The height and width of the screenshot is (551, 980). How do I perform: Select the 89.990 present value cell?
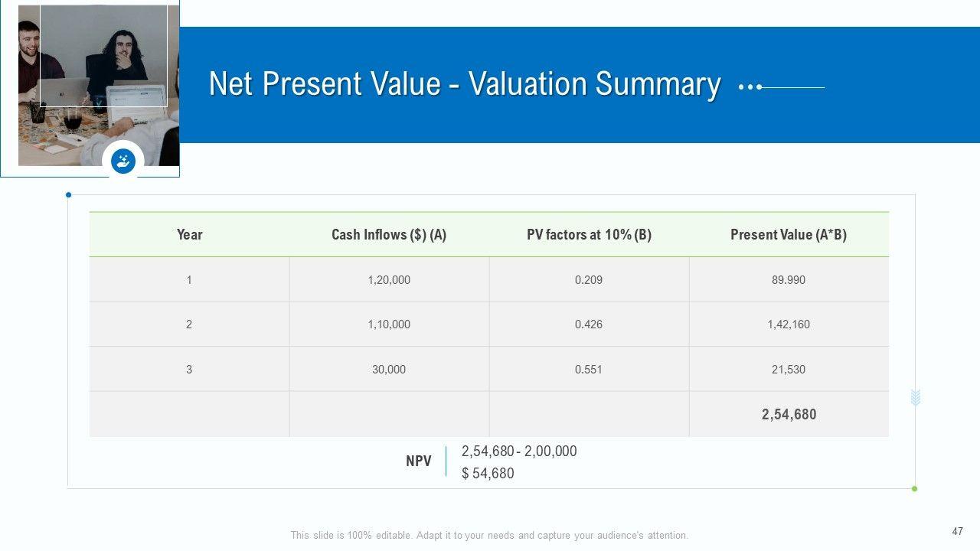click(789, 280)
